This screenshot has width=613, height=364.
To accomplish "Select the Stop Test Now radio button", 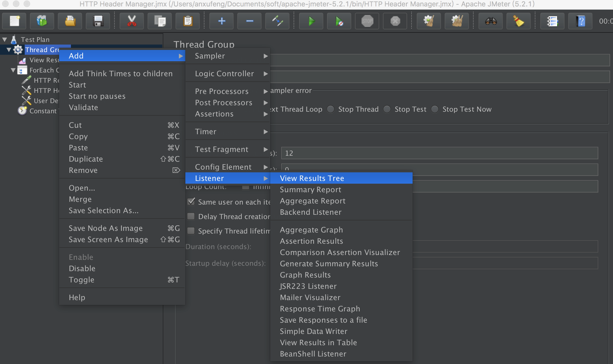I will tap(435, 109).
